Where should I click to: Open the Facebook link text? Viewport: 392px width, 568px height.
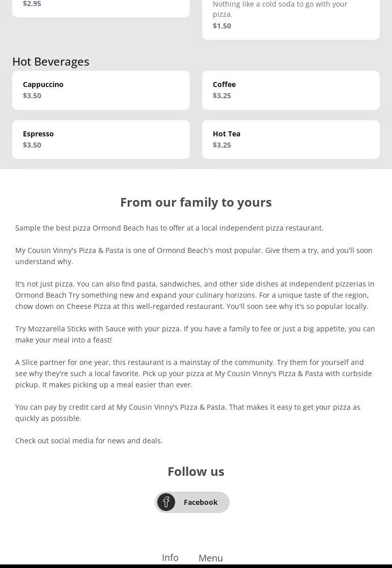201,502
